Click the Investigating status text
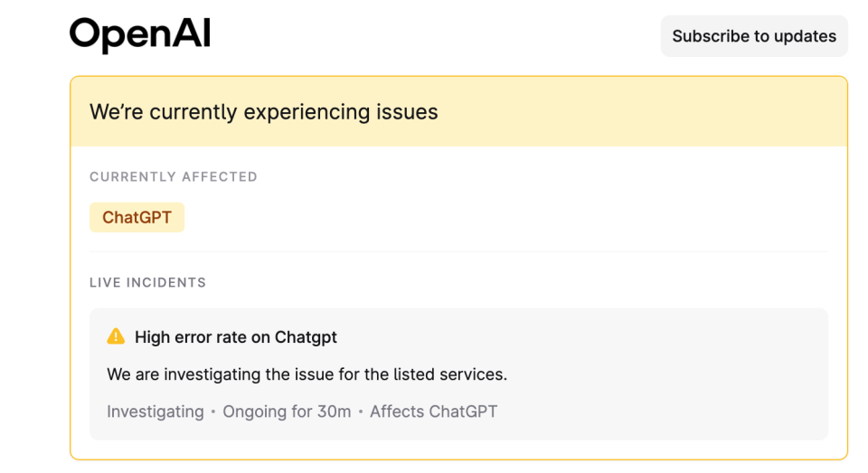This screenshot has height=473, width=868. click(x=156, y=412)
